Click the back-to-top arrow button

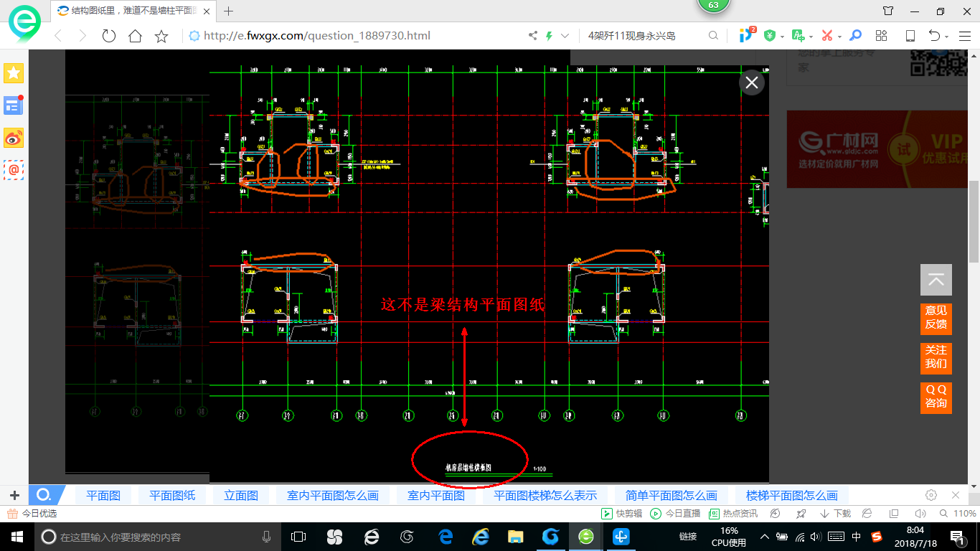[x=936, y=280]
